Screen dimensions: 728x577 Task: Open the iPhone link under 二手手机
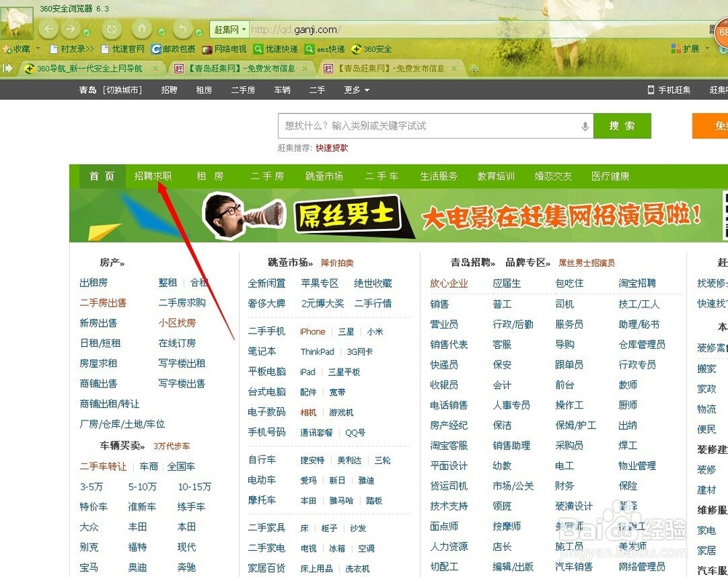(312, 331)
